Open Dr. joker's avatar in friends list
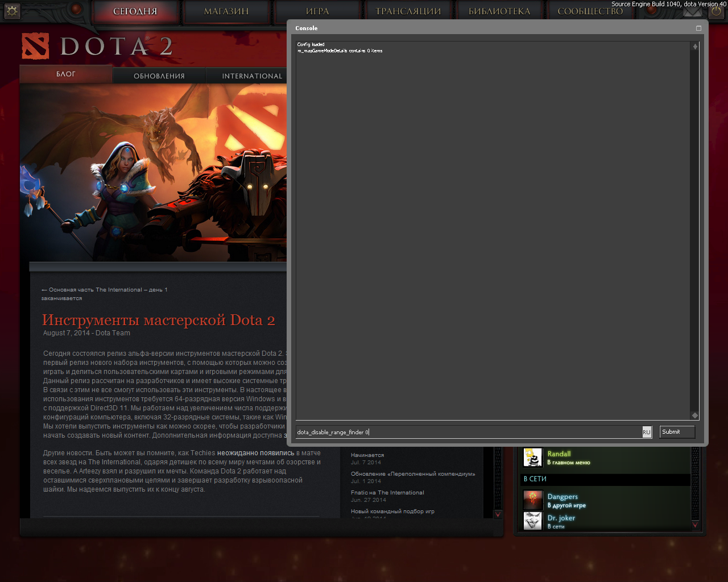The width and height of the screenshot is (728, 582). [x=533, y=521]
